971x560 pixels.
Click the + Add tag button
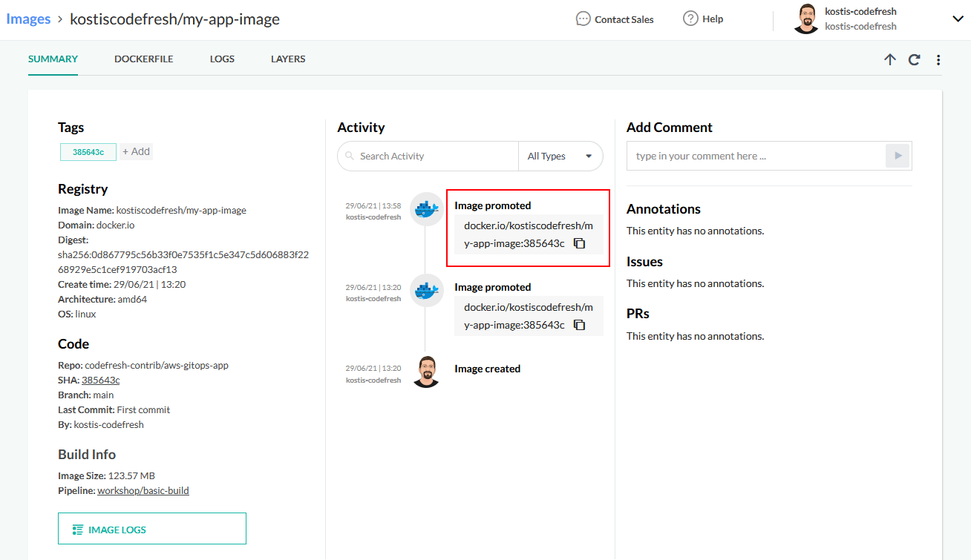[x=137, y=152]
